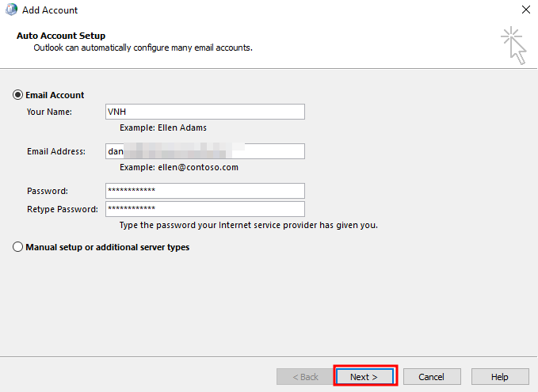538x392 pixels.
Task: Focus the Email Address input box
Action: 204,151
